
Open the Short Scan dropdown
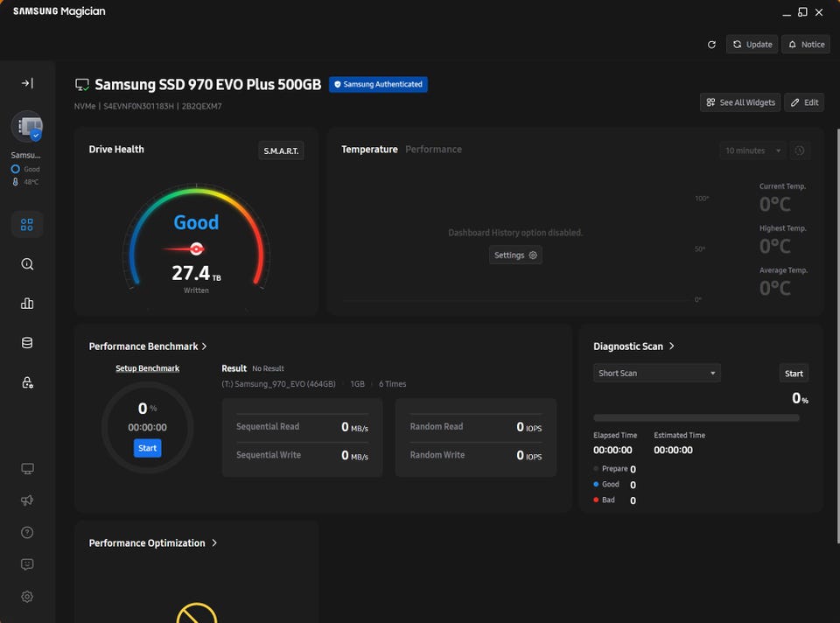(x=656, y=373)
